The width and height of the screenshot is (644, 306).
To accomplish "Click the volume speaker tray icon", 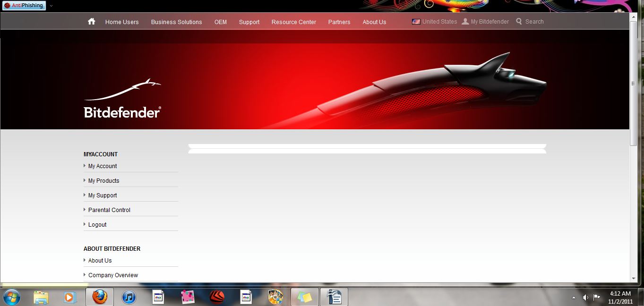I will coord(585,297).
